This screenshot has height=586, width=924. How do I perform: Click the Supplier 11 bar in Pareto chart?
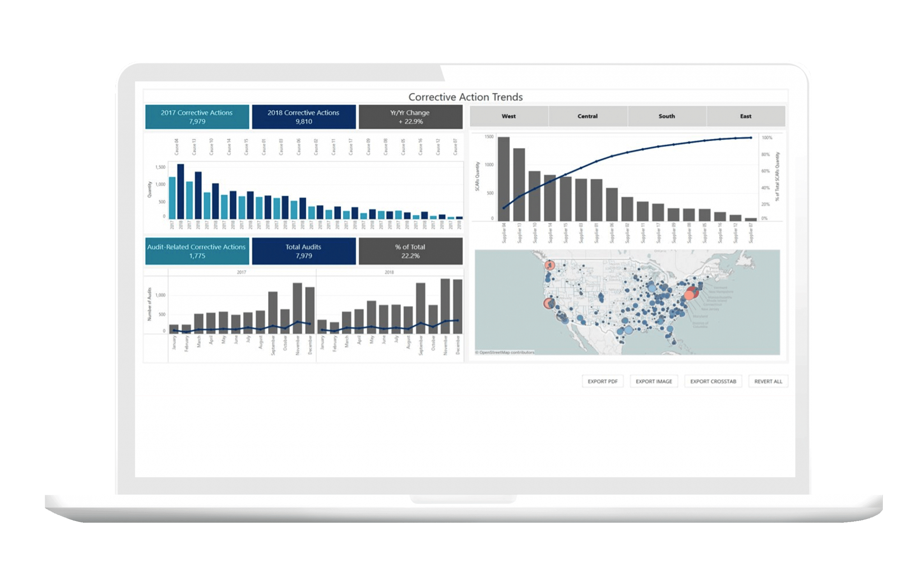(643, 211)
